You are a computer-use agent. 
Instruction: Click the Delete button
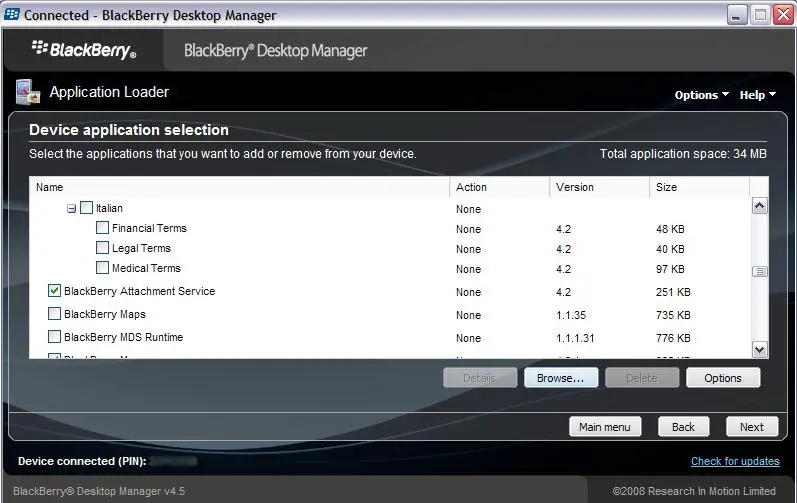[641, 378]
